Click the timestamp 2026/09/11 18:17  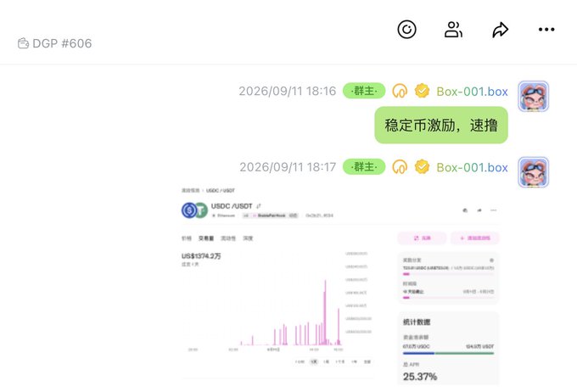[x=288, y=167]
